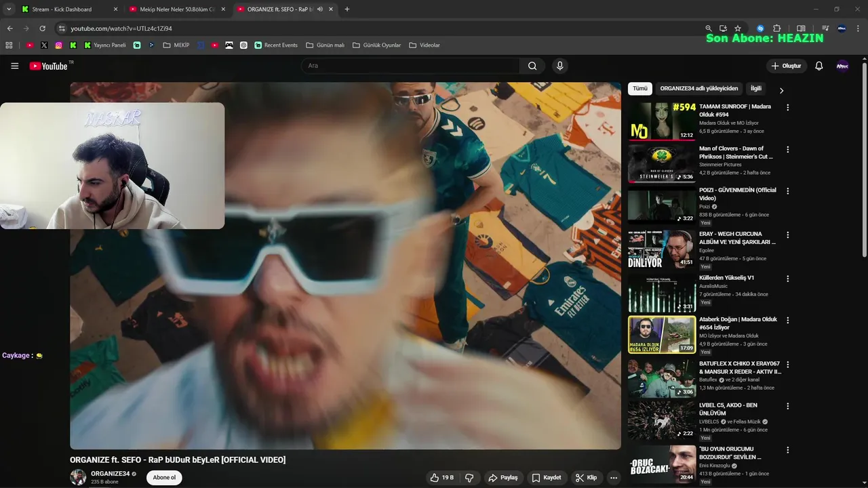Open options for BU OYUN ORUCUMU video
This screenshot has width=868, height=488.
pos(788,450)
